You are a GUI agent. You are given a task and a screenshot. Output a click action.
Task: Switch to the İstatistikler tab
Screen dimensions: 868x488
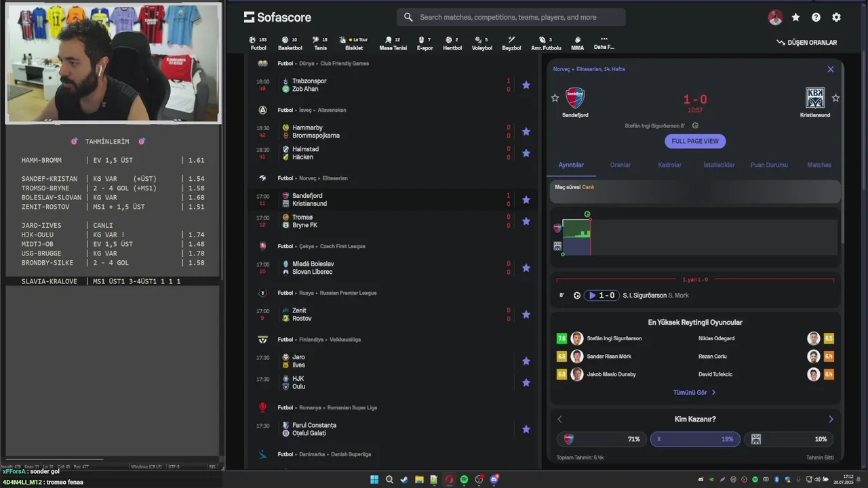pyautogui.click(x=719, y=165)
